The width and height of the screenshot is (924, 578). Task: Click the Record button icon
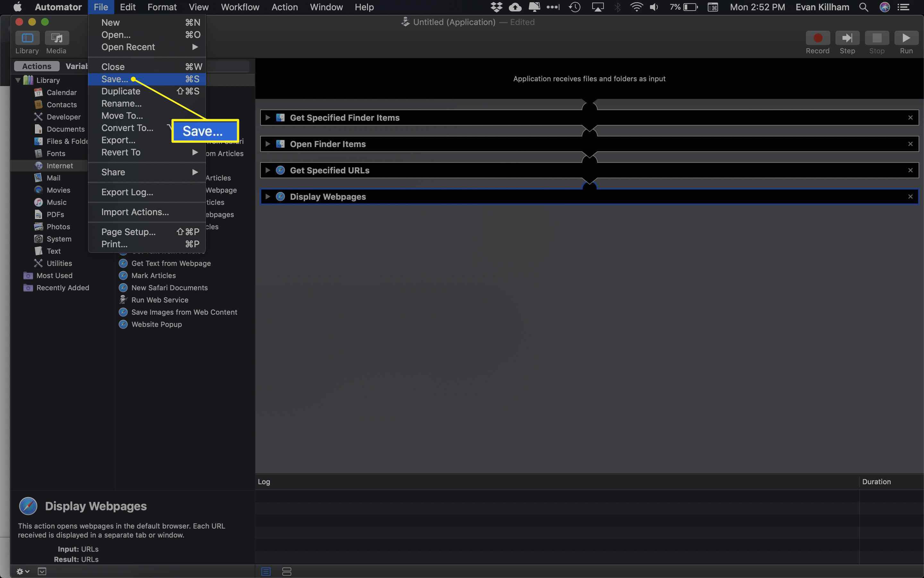click(x=817, y=38)
